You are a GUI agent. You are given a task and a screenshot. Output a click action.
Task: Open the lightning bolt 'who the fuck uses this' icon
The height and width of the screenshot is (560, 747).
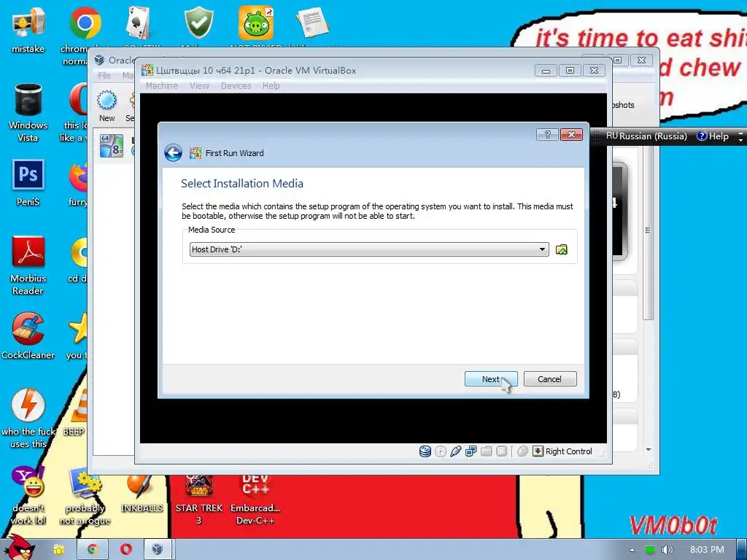28,418
